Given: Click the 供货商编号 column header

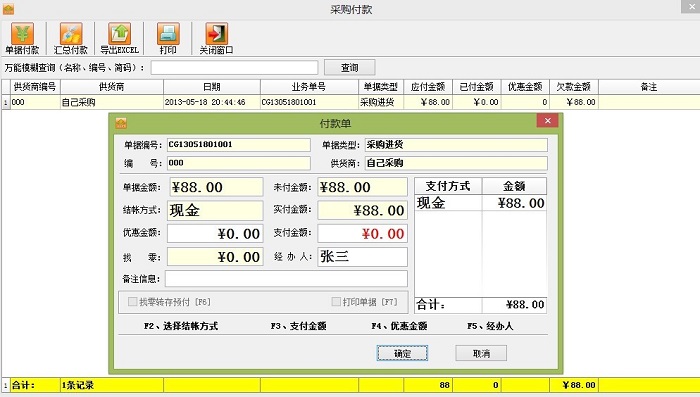Looking at the screenshot, I should (35, 87).
